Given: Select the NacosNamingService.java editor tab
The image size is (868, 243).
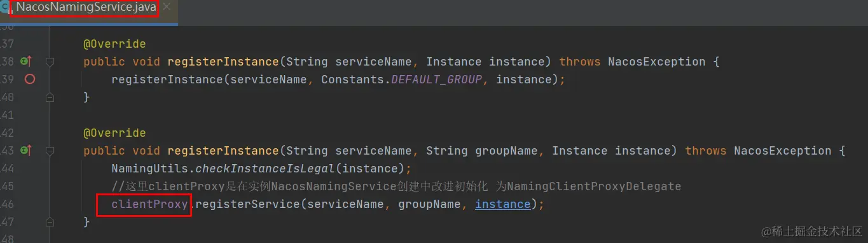Looking at the screenshot, I should coord(86,8).
